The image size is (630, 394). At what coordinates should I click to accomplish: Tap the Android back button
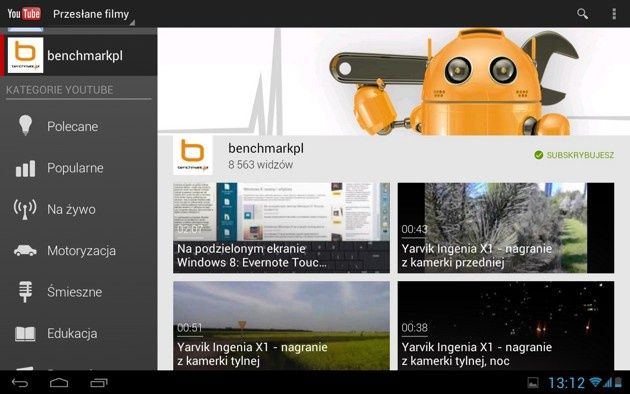tap(20, 382)
